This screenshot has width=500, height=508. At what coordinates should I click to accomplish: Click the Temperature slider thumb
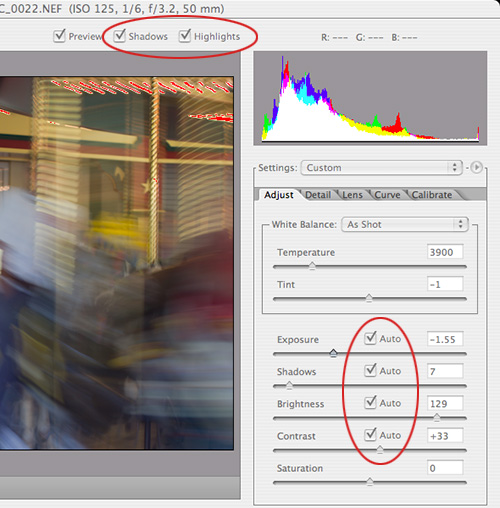pos(312,266)
